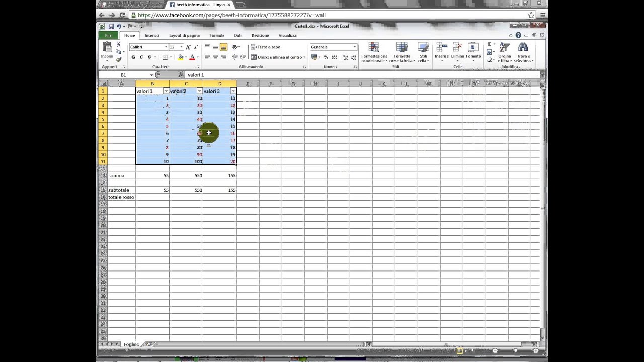Open Ordina e filtra dropdown
Viewport: 644px width, 362px height.
click(505, 53)
